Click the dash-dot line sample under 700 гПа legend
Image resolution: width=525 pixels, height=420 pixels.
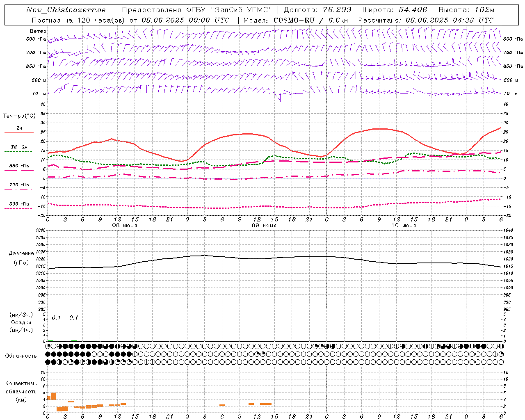coord(18,189)
